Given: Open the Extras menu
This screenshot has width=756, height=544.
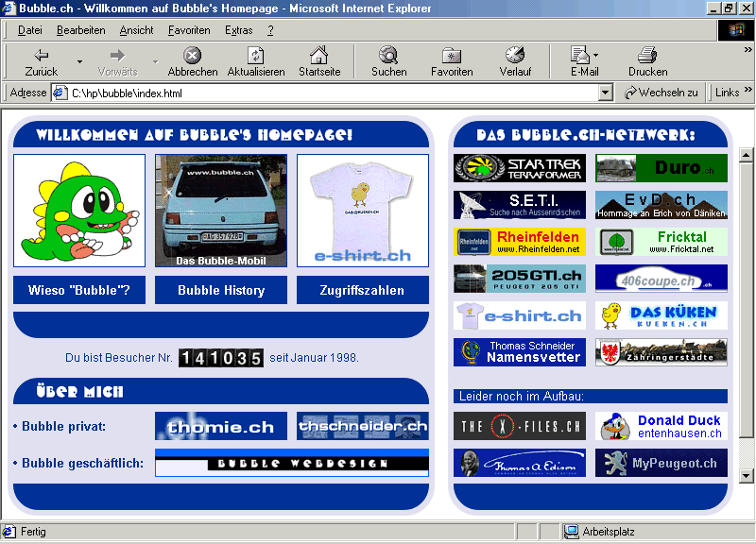Looking at the screenshot, I should 238,30.
